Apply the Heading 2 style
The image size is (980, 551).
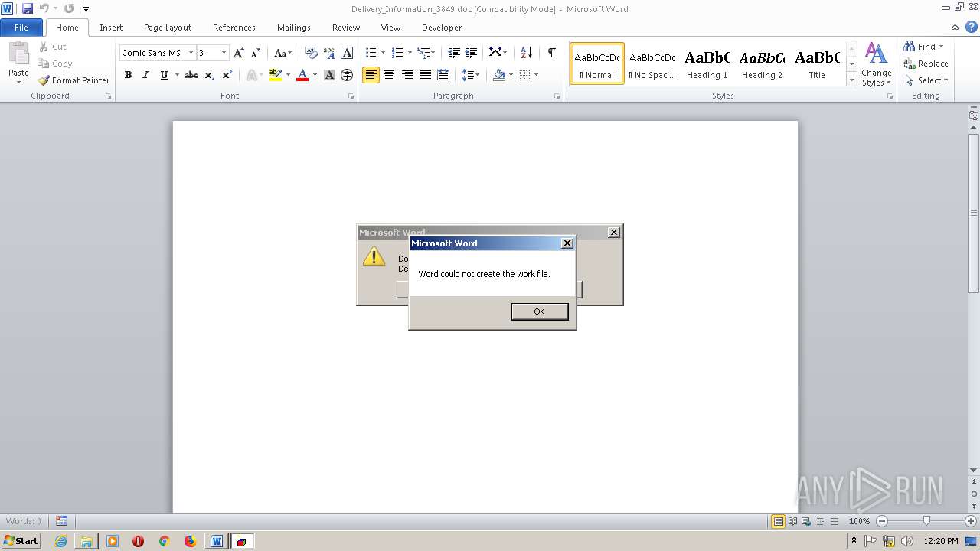[x=762, y=64]
